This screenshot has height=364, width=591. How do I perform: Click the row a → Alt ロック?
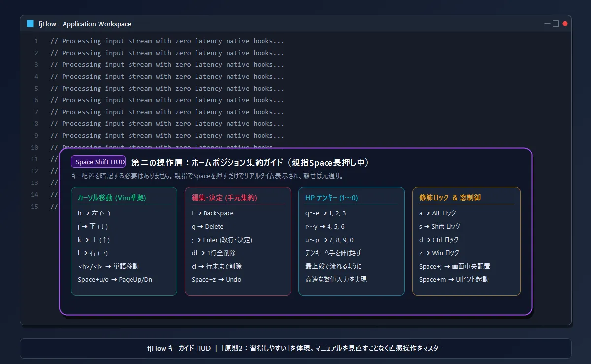point(437,213)
